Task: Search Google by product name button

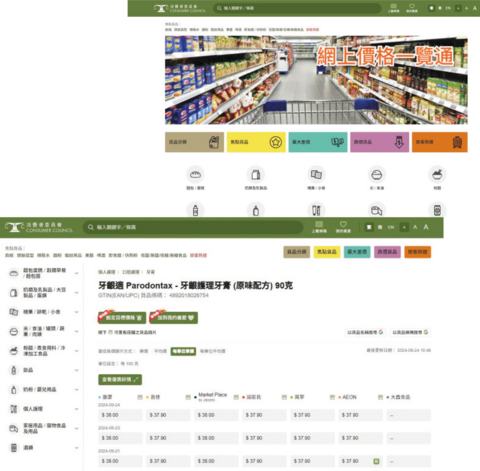Action: (365, 332)
